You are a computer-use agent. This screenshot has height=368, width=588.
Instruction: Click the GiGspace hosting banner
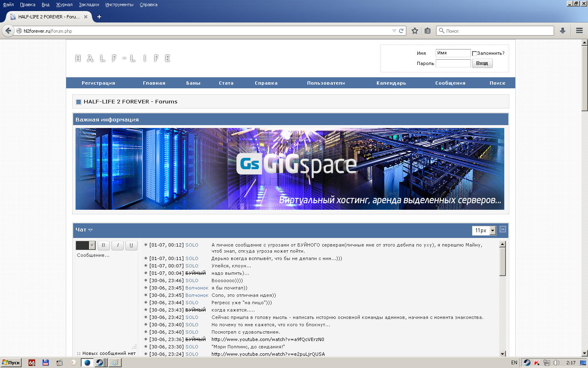pyautogui.click(x=290, y=169)
